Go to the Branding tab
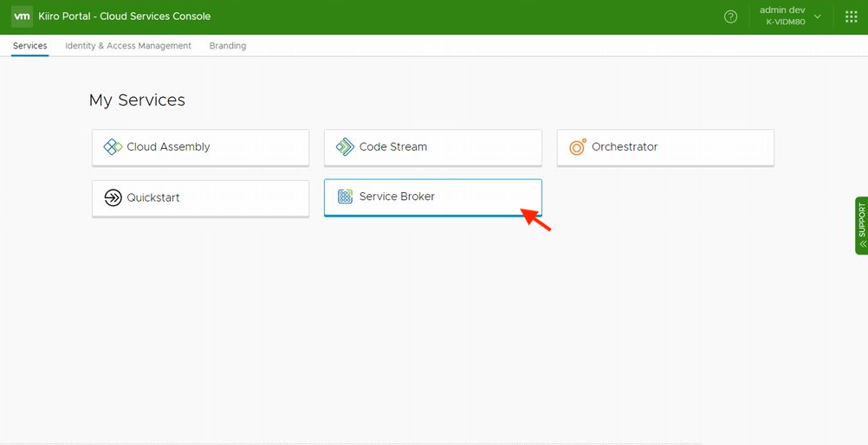Screen dimensions: 868x445 (x=228, y=46)
